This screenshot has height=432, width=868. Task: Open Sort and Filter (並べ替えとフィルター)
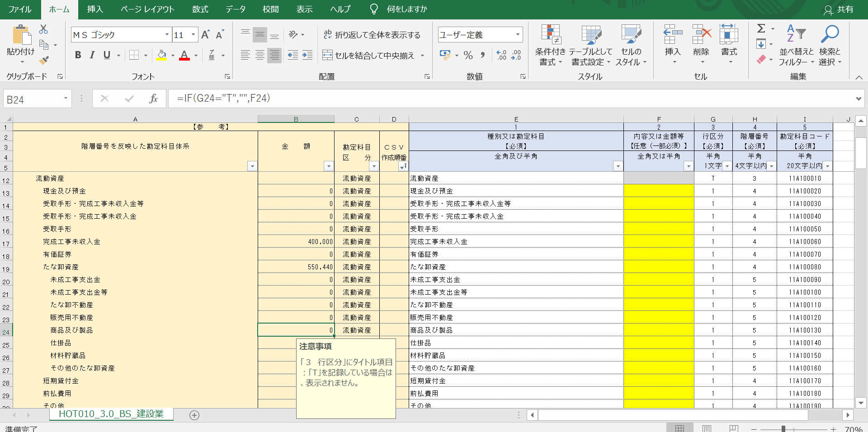coord(796,45)
